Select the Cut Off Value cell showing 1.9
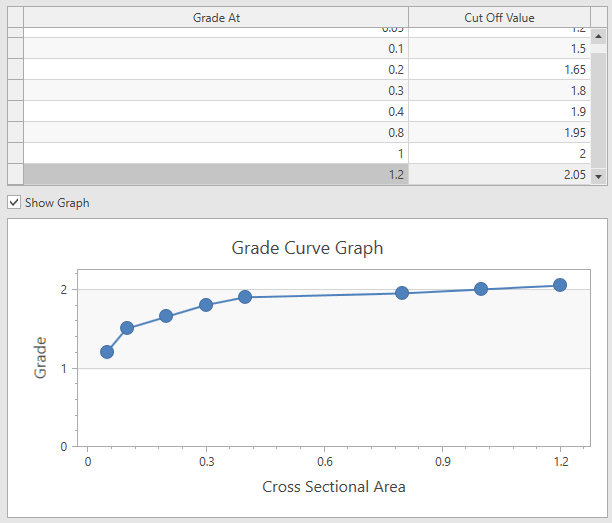Screen dimensions: 612x523 [499, 112]
